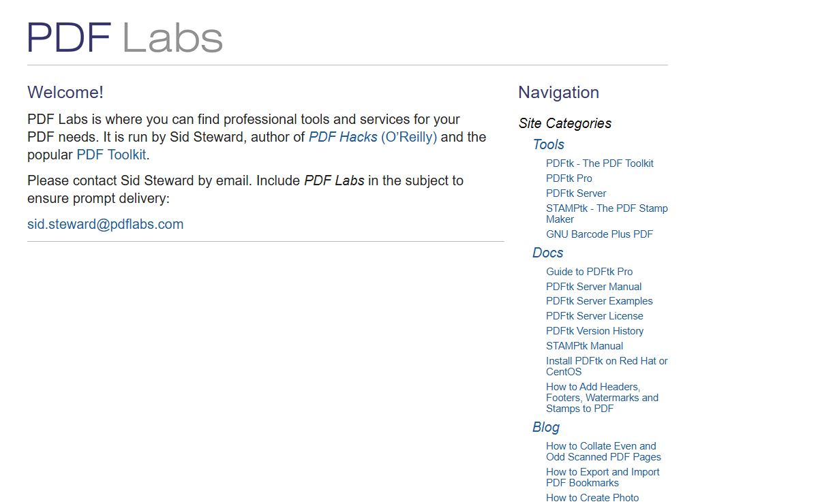Screen dimensions: 818x504
Task: Open the Tools category heading
Action: click(548, 144)
